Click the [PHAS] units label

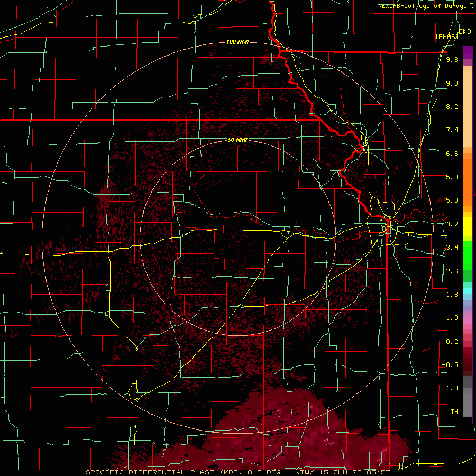tap(447, 36)
